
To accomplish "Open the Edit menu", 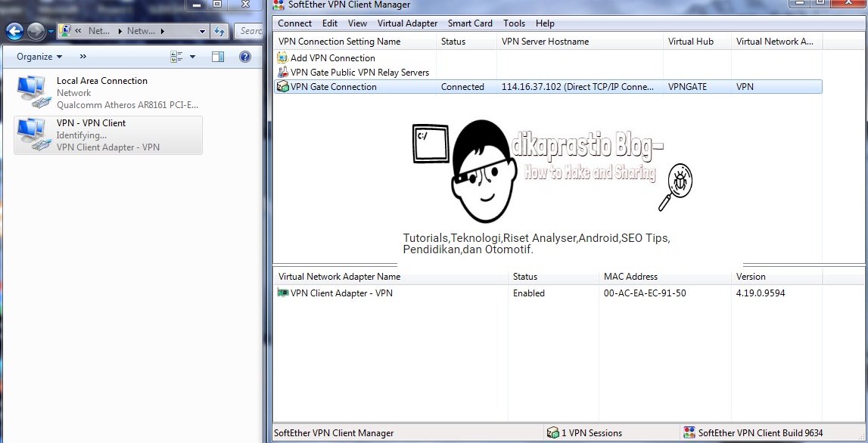I will click(330, 23).
